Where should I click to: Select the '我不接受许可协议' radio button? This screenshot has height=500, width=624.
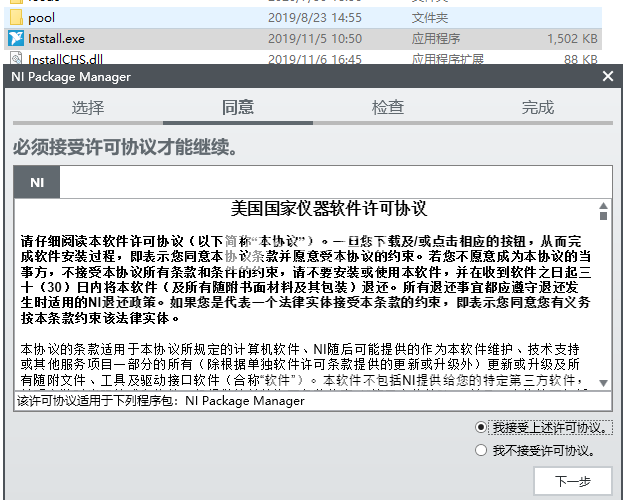[x=481, y=450]
